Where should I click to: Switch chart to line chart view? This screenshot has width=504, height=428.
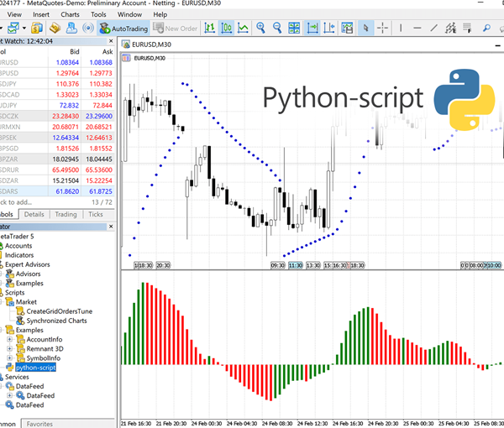click(x=243, y=28)
